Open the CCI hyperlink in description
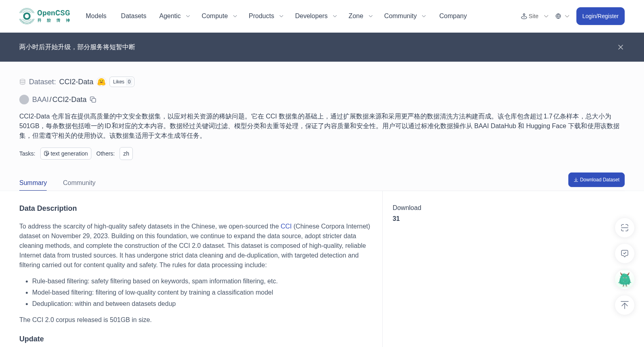644x347 pixels. (286, 226)
